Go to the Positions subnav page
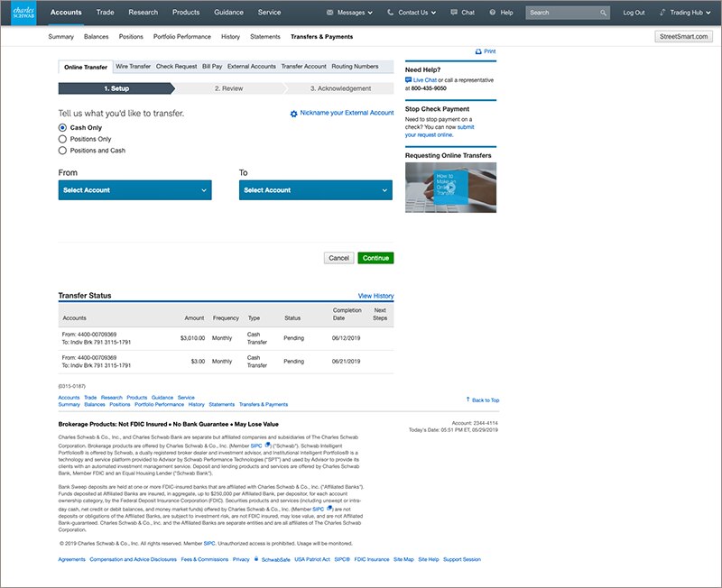This screenshot has height=588, width=722. coord(131,37)
